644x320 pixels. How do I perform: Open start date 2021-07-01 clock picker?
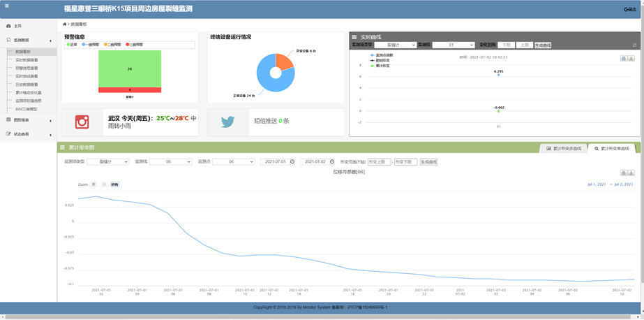pyautogui.click(x=292, y=161)
